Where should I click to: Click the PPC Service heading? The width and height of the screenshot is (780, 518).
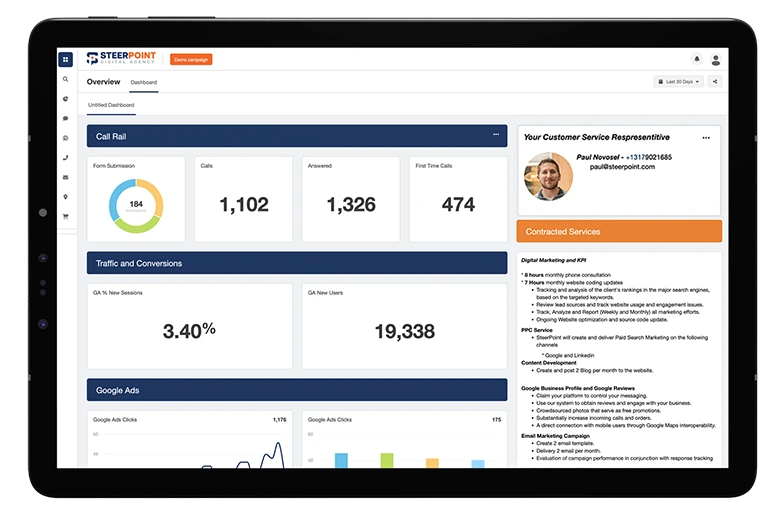point(537,330)
